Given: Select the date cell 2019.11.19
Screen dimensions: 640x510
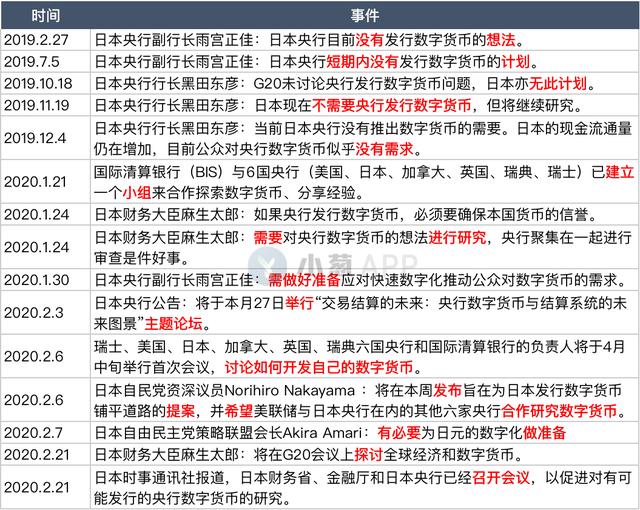Looking at the screenshot, I should tap(45, 105).
